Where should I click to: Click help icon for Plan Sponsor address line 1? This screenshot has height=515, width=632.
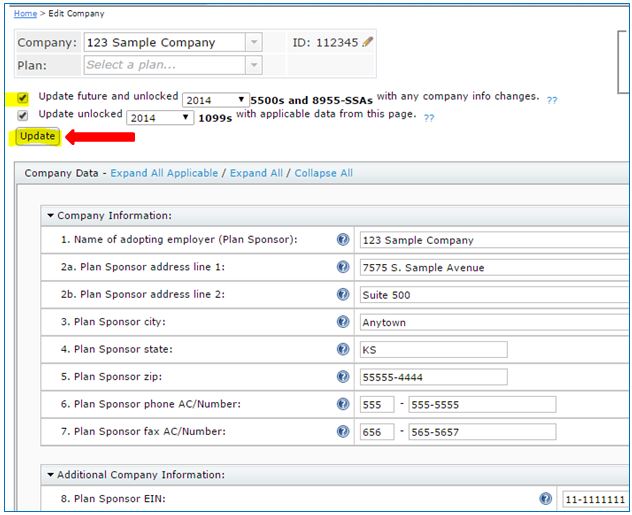[343, 267]
